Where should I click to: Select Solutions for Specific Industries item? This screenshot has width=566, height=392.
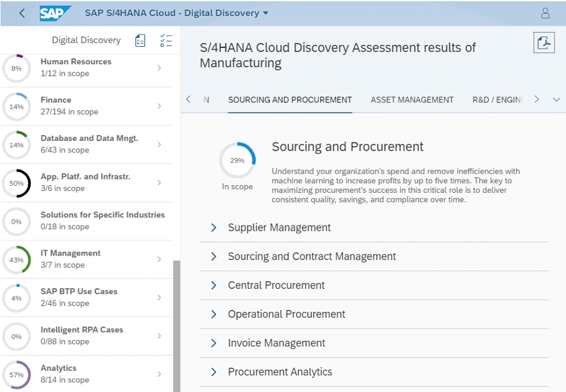(x=87, y=221)
